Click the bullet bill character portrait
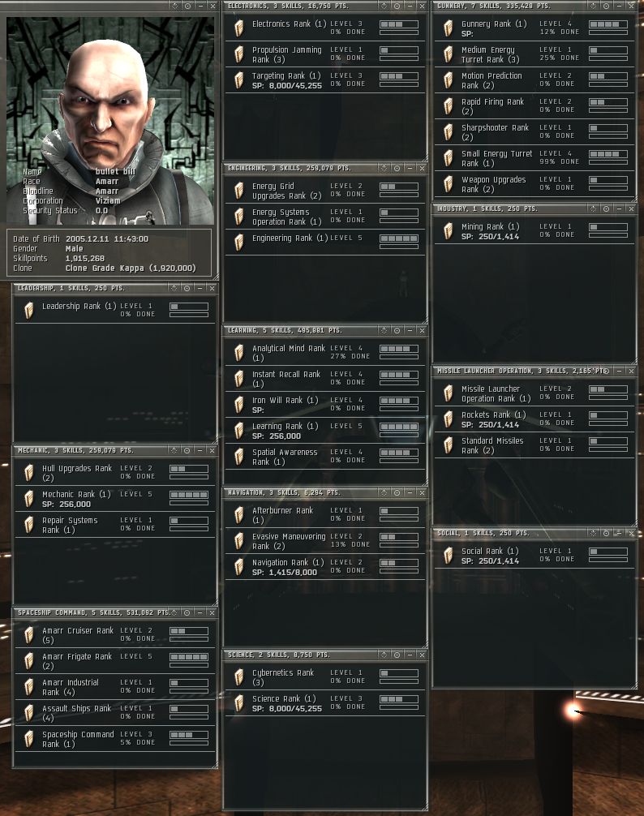The width and height of the screenshot is (644, 816). 109,120
